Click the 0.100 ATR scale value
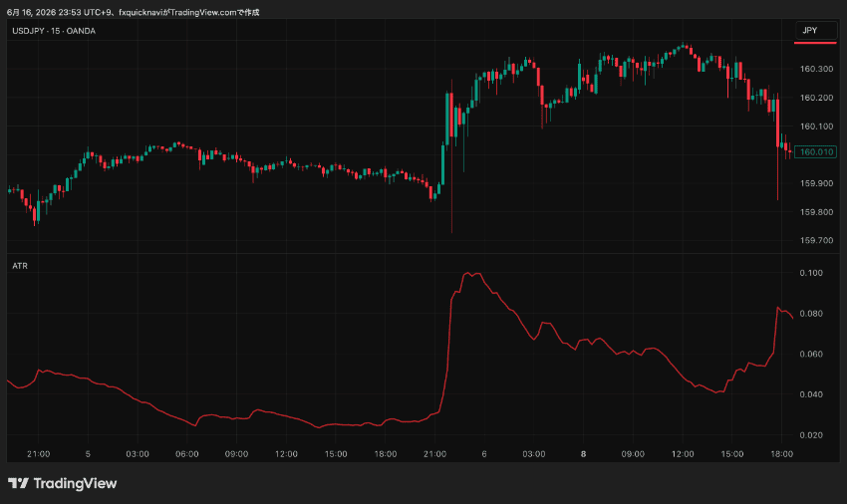 [x=811, y=273]
